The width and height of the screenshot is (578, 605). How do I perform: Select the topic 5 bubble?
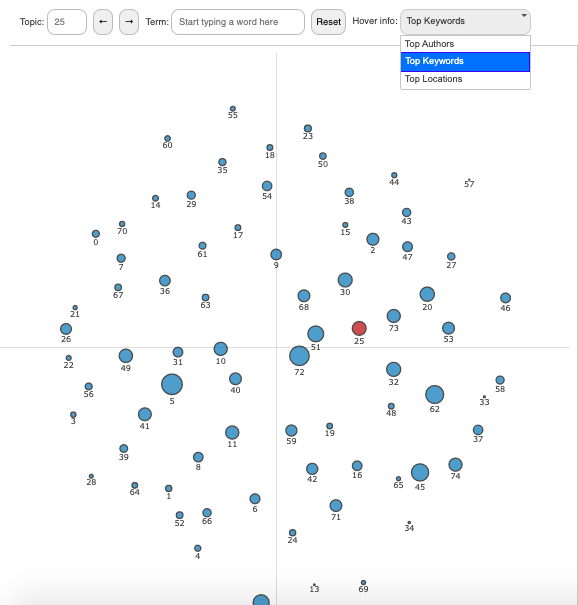[172, 384]
